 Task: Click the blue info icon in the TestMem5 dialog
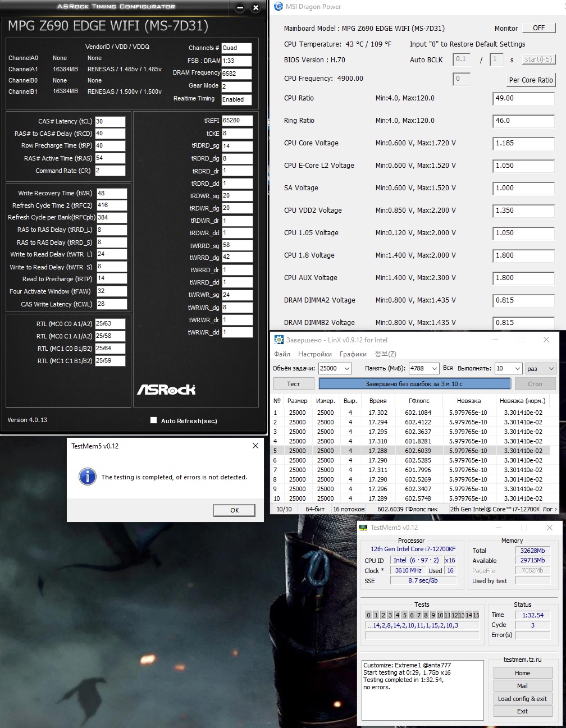pos(88,477)
